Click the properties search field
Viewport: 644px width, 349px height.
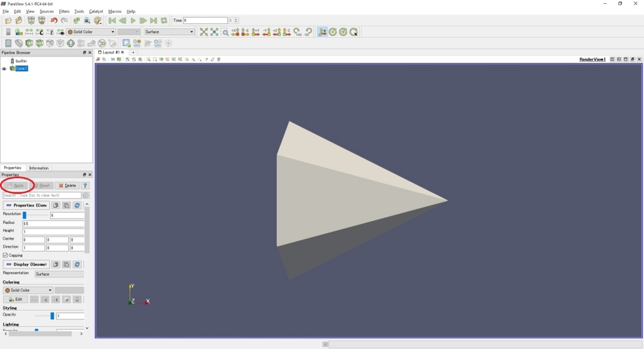(42, 196)
